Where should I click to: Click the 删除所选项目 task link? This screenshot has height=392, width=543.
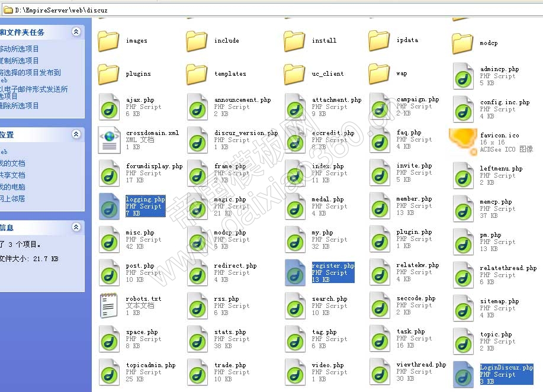click(x=20, y=106)
